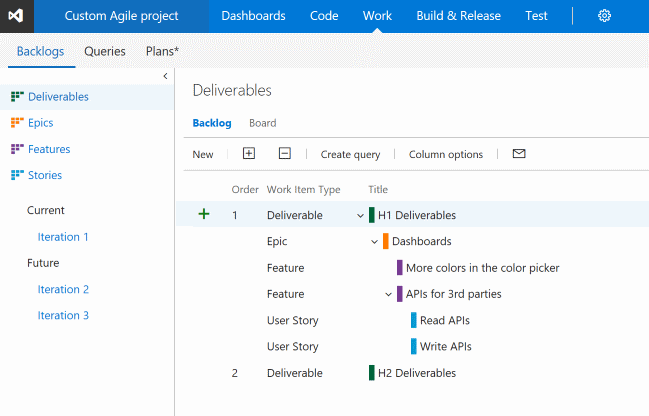Click the orange Dashboards color bar
Viewport: 649px width, 416px height.
coord(385,241)
